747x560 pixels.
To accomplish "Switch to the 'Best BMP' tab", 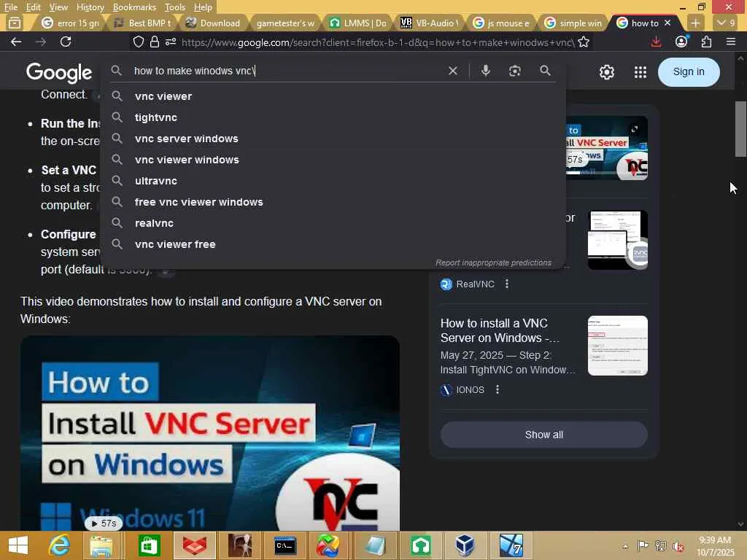I will click(142, 23).
